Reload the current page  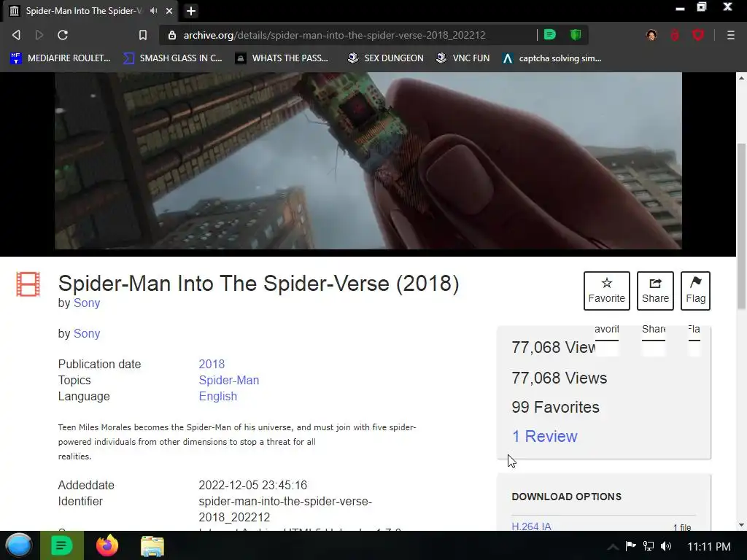tap(63, 35)
